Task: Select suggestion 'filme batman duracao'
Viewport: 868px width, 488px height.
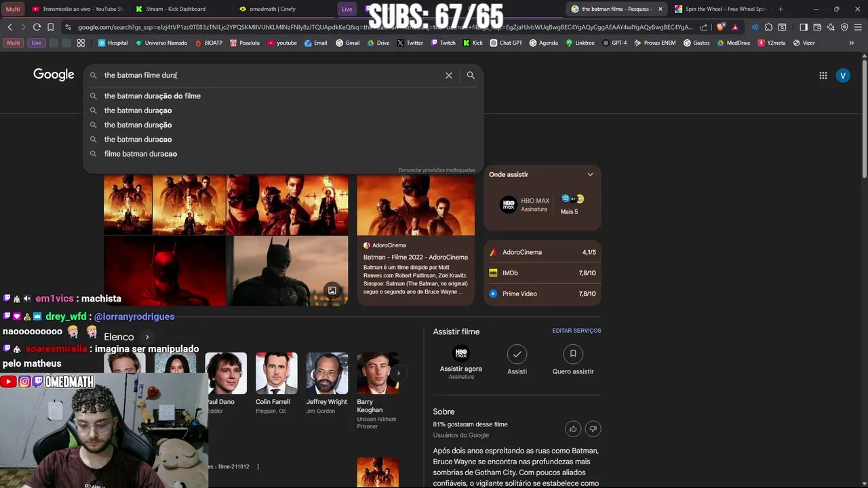Action: [x=283, y=154]
